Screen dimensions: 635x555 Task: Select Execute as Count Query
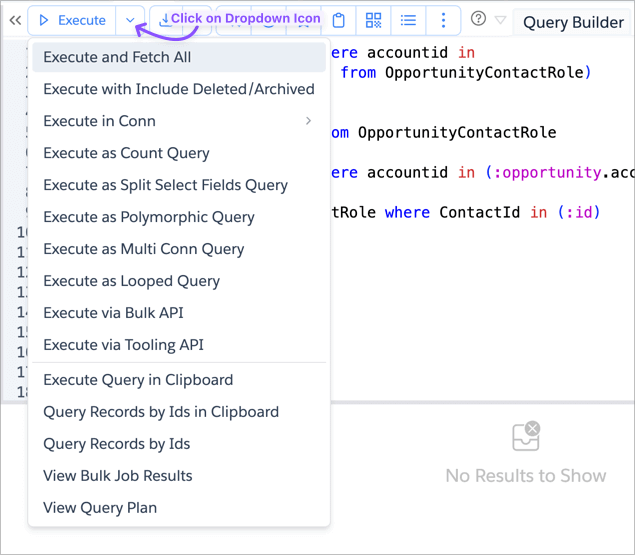126,153
